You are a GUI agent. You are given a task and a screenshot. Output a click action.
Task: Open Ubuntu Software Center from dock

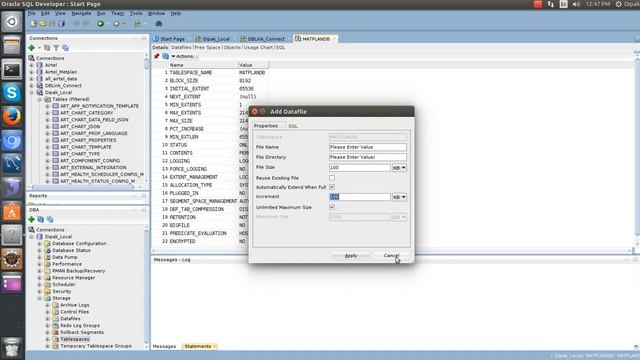11,212
